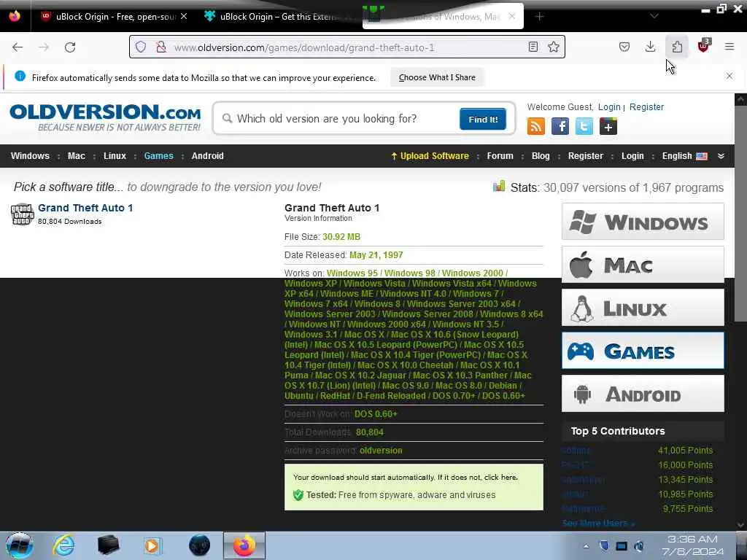Open the tracking protection shield icon
747x560 pixels.
(x=141, y=47)
